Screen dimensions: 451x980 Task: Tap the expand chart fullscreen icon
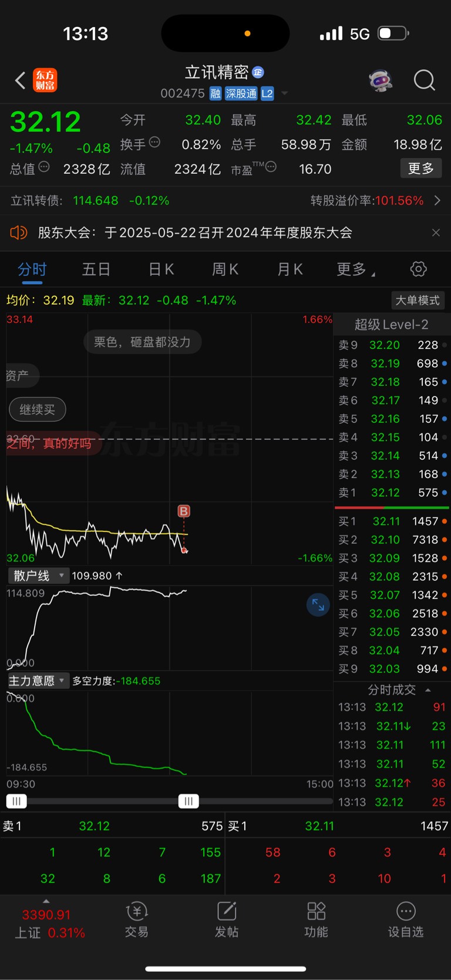click(x=318, y=605)
